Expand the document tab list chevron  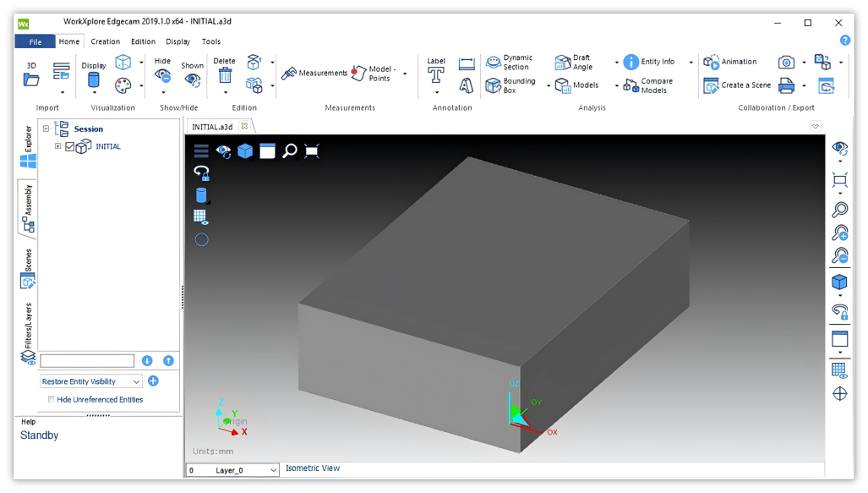(x=816, y=126)
